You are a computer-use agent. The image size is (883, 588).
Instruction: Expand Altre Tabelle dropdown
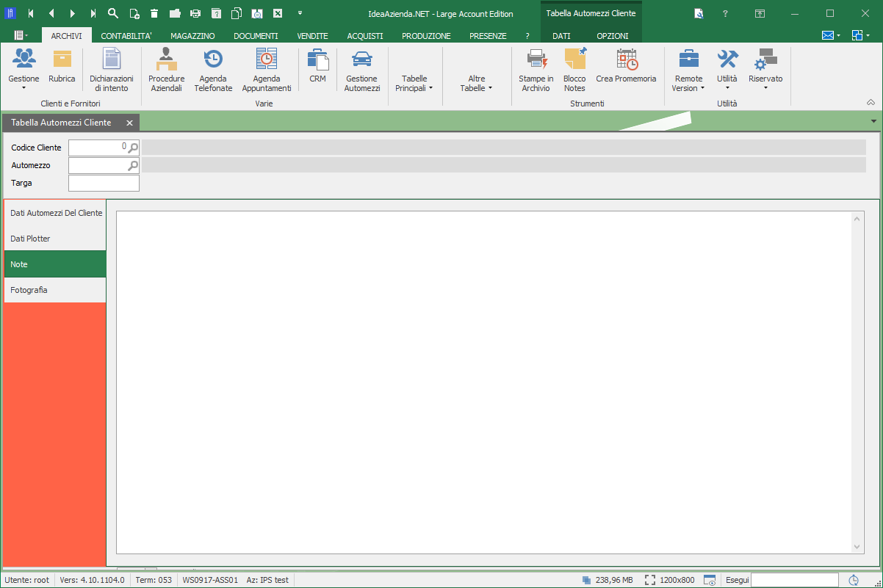click(476, 83)
